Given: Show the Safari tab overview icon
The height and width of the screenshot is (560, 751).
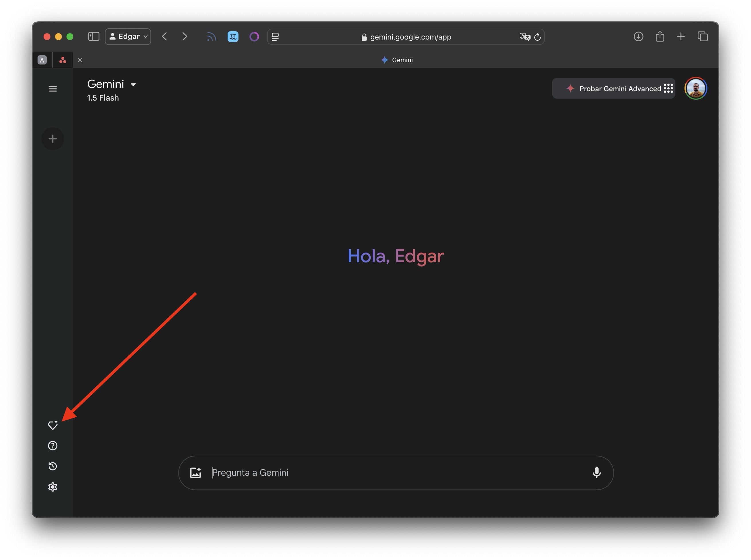Looking at the screenshot, I should click(x=703, y=37).
